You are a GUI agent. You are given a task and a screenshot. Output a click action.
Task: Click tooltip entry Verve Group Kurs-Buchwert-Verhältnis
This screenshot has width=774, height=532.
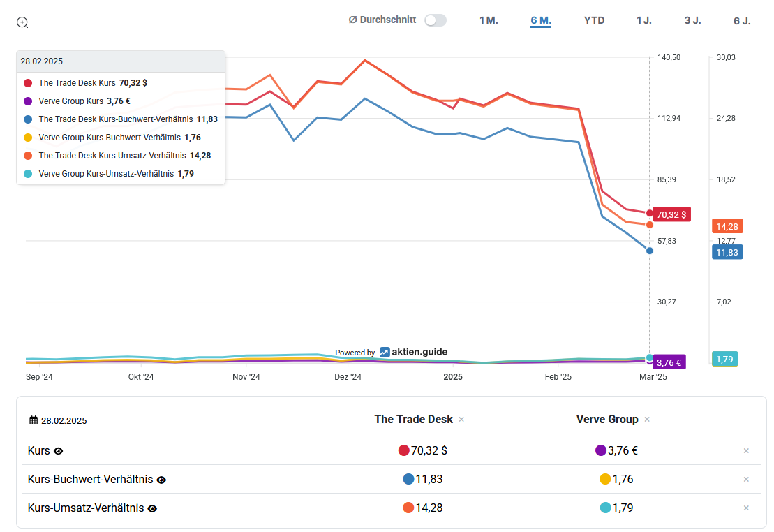(x=112, y=138)
